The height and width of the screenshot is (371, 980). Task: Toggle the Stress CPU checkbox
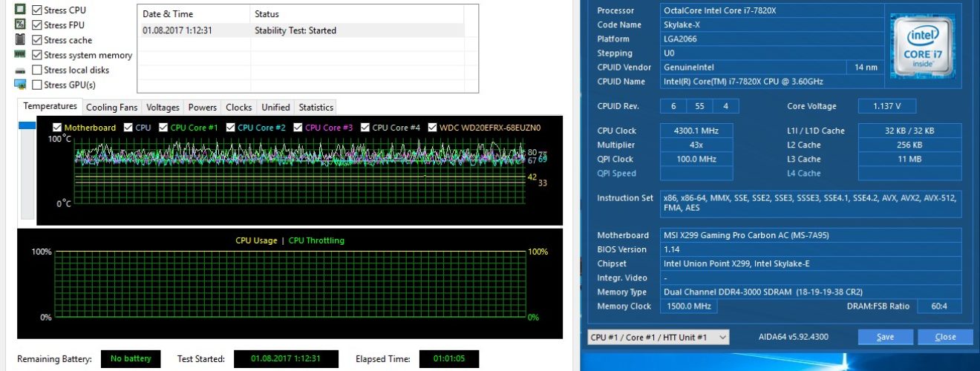(36, 10)
